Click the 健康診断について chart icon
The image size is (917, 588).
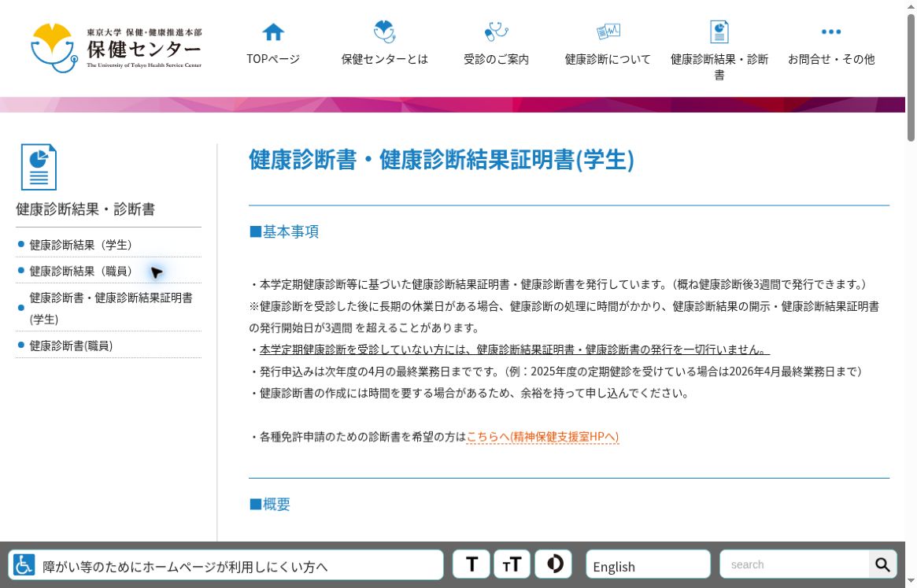[608, 31]
